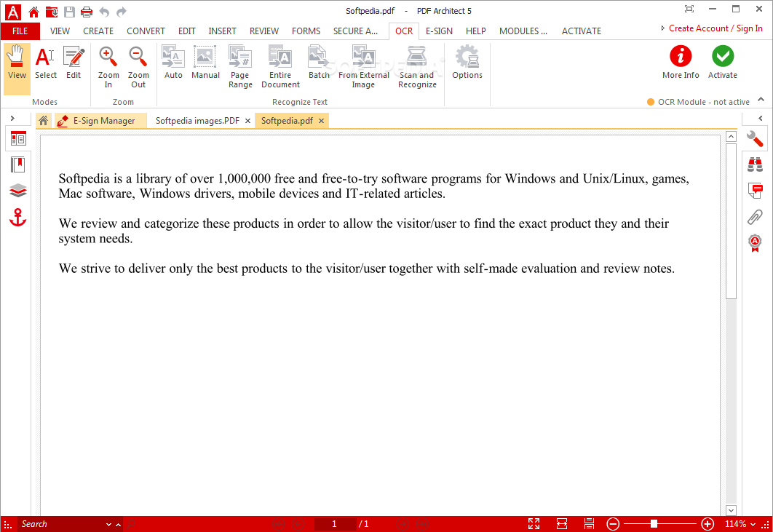The height and width of the screenshot is (532, 773).
Task: Launch Scan and Recognize
Action: [417, 66]
